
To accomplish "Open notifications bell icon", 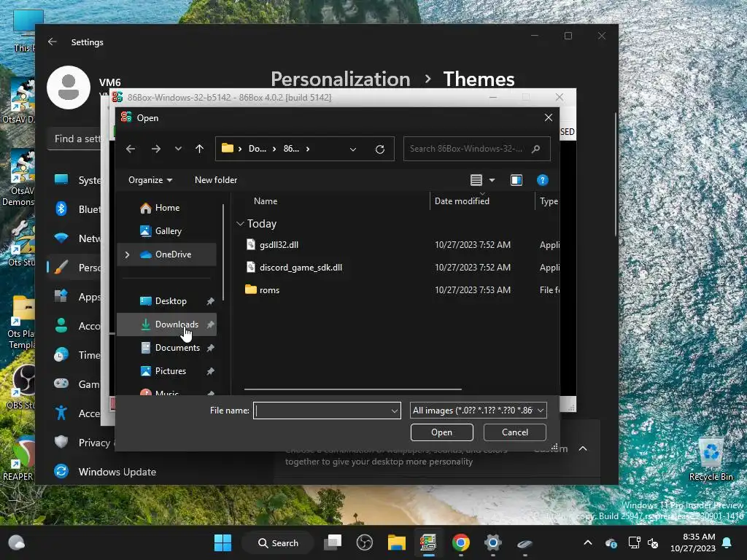I will coord(727,542).
